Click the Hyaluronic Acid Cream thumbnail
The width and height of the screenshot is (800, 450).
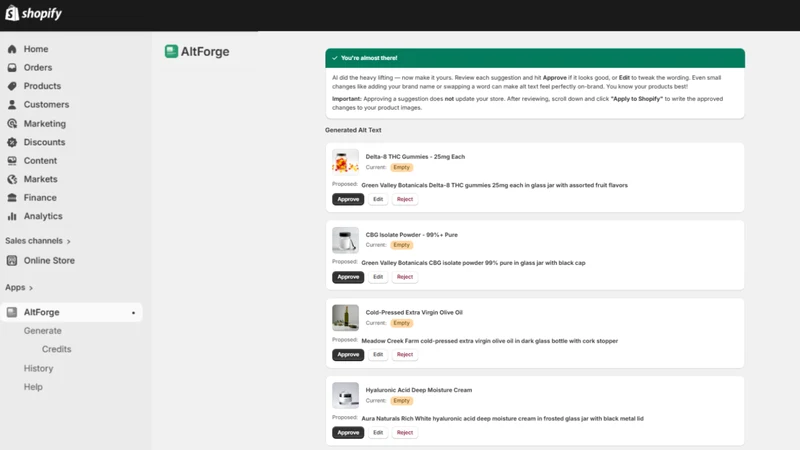[345, 395]
